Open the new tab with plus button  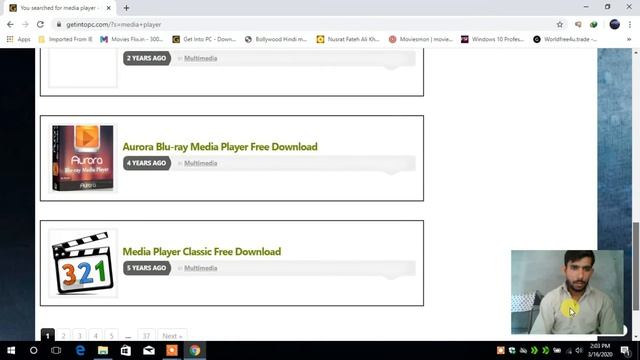click(x=126, y=8)
